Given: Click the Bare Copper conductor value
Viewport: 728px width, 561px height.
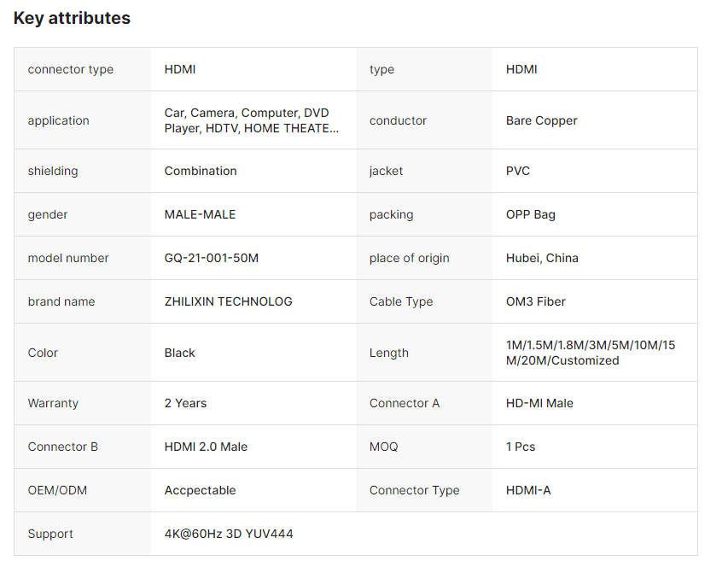Looking at the screenshot, I should pyautogui.click(x=541, y=120).
